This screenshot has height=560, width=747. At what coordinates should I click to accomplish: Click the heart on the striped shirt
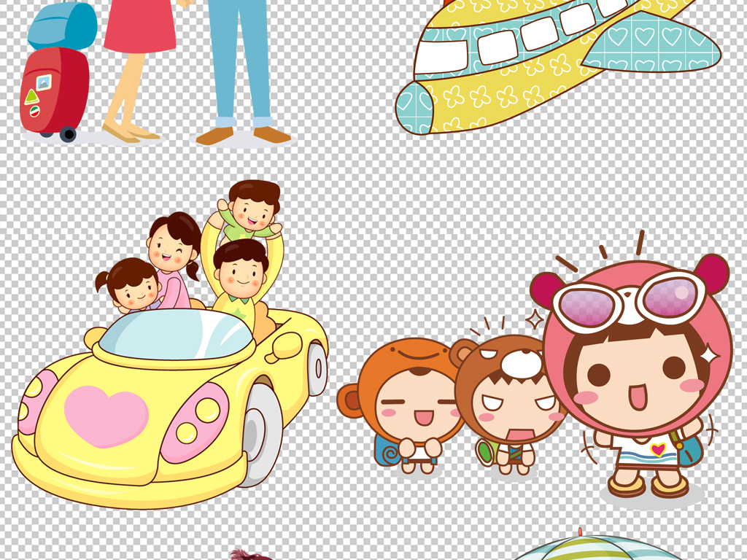tap(658, 449)
